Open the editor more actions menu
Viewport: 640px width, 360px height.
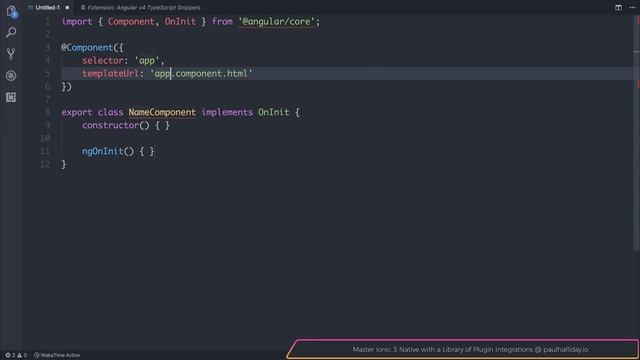click(632, 7)
